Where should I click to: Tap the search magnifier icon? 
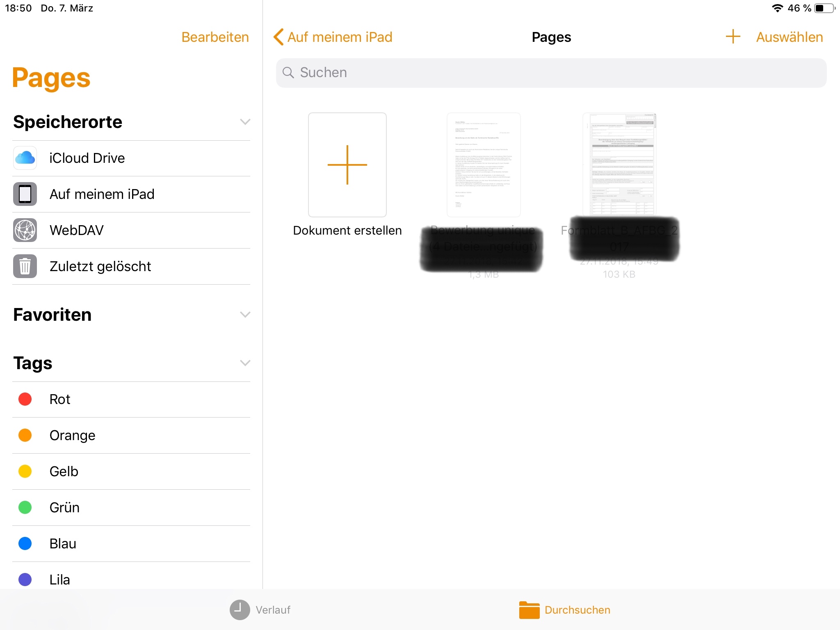(x=288, y=73)
